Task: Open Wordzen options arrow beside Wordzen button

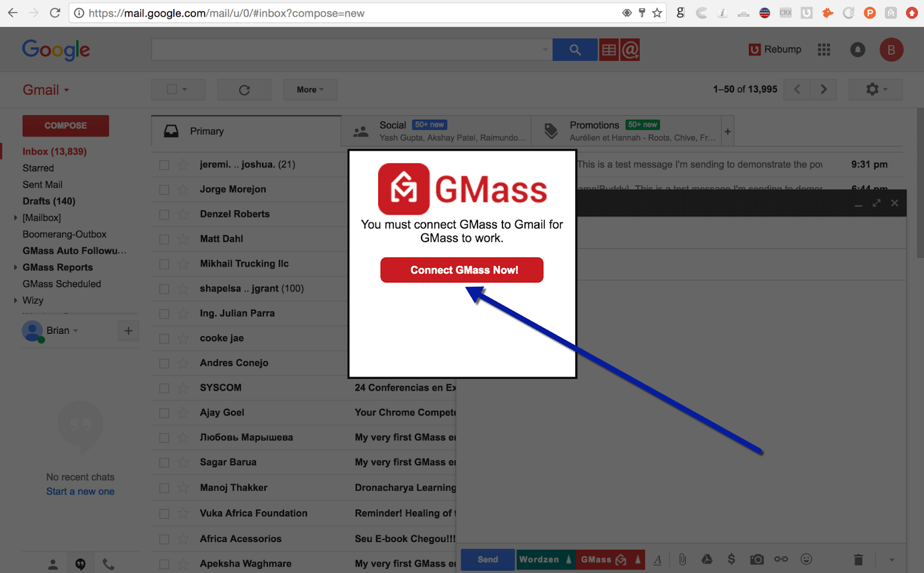Action: [569, 559]
